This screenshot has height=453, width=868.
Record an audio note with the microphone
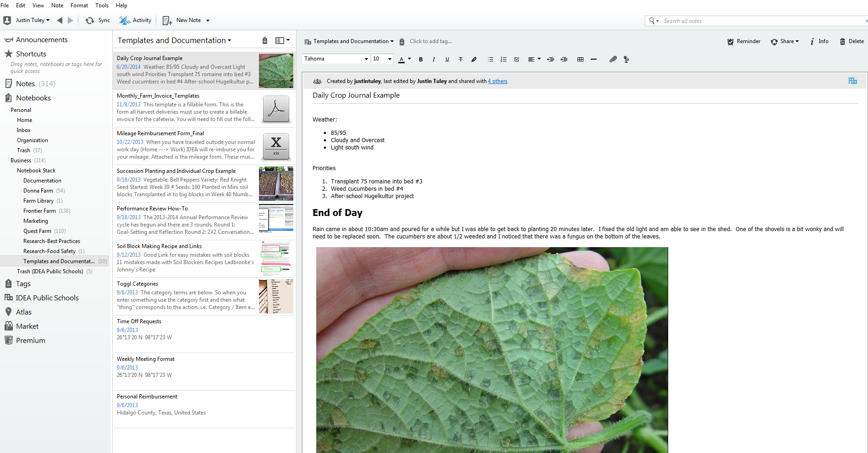click(626, 59)
